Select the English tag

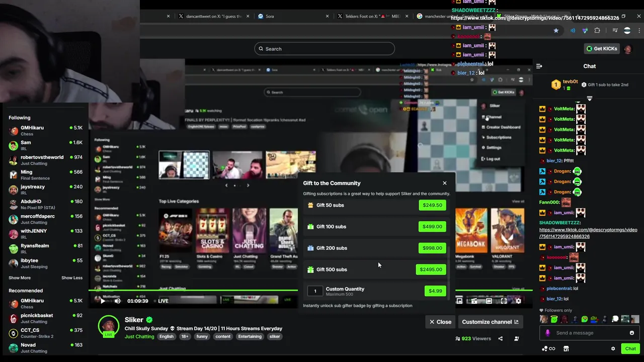(167, 337)
